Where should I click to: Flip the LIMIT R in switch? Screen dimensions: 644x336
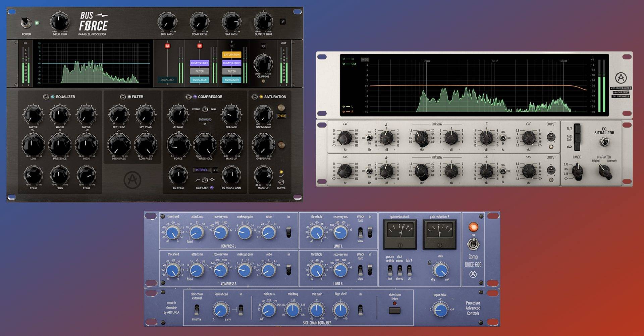(x=370, y=270)
